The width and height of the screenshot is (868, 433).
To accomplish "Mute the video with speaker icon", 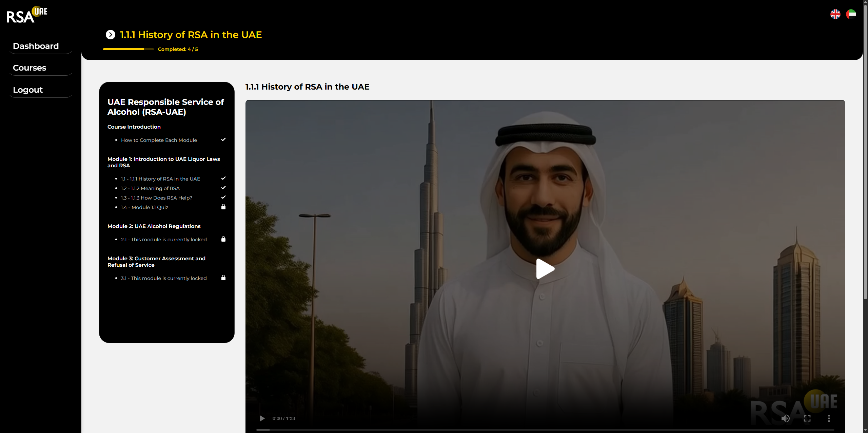I will [x=785, y=418].
